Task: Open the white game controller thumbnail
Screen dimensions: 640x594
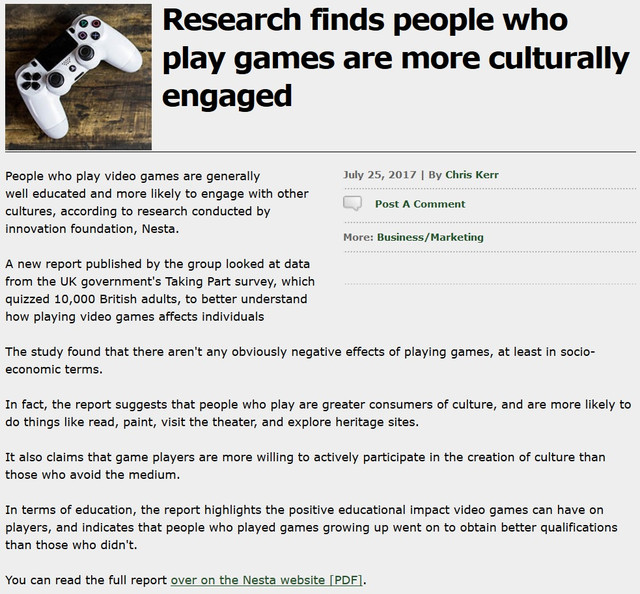Action: click(78, 78)
